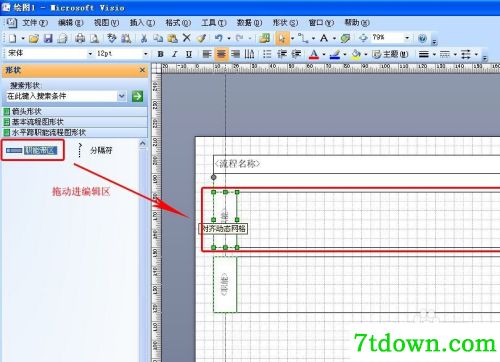Click the Help question mark icon
Screen dimensions: 500x362
point(422,38)
